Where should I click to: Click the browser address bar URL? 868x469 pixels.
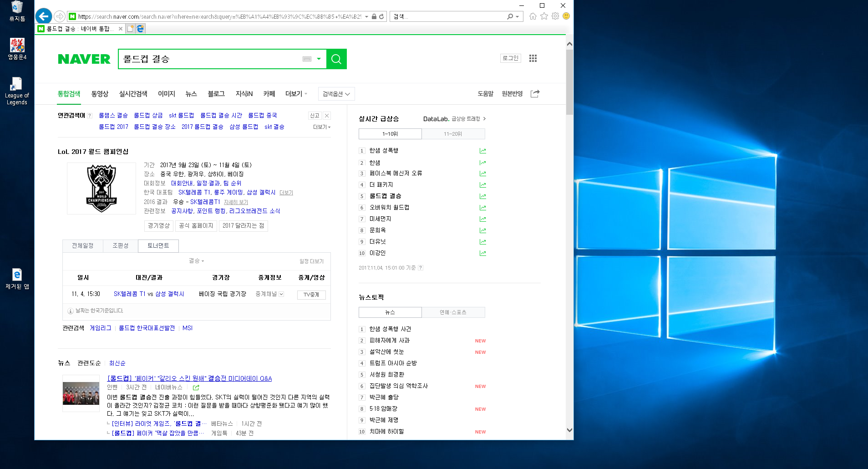(x=219, y=16)
